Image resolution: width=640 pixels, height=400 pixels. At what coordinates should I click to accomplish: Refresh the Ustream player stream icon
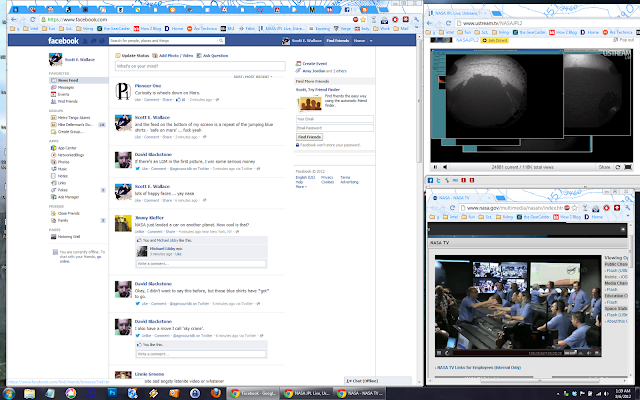[x=618, y=167]
